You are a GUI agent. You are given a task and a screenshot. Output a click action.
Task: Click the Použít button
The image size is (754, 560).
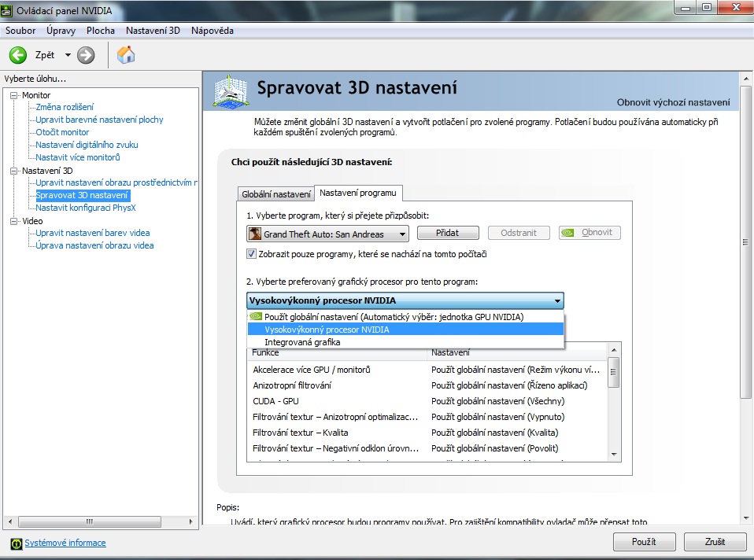pyautogui.click(x=644, y=542)
